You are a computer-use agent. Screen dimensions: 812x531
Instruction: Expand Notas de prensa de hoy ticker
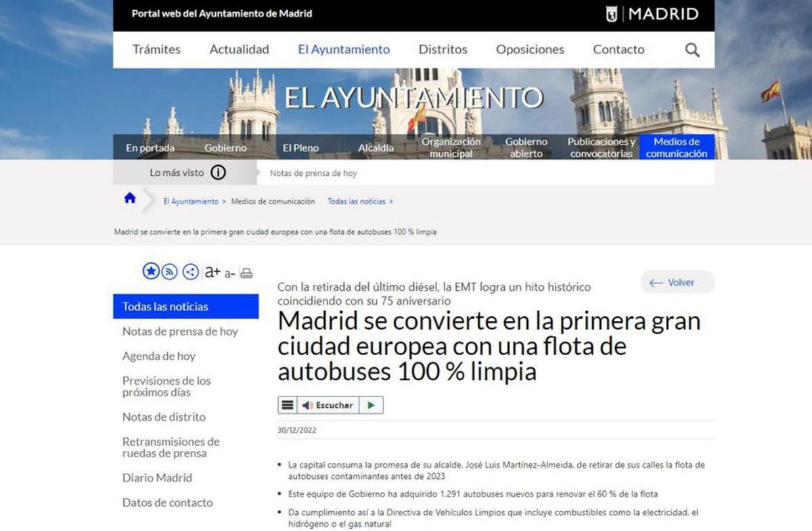[313, 173]
